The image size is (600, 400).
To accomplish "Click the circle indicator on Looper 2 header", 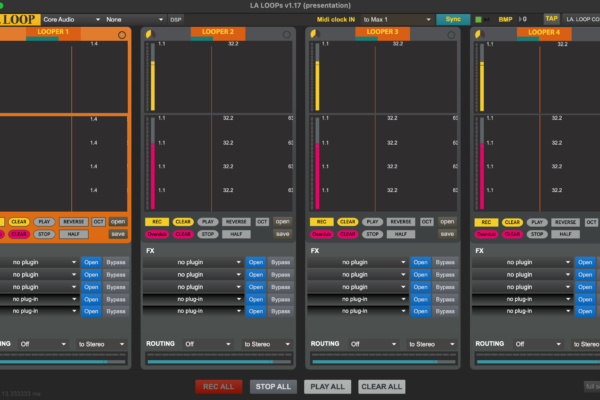I will click(x=287, y=34).
